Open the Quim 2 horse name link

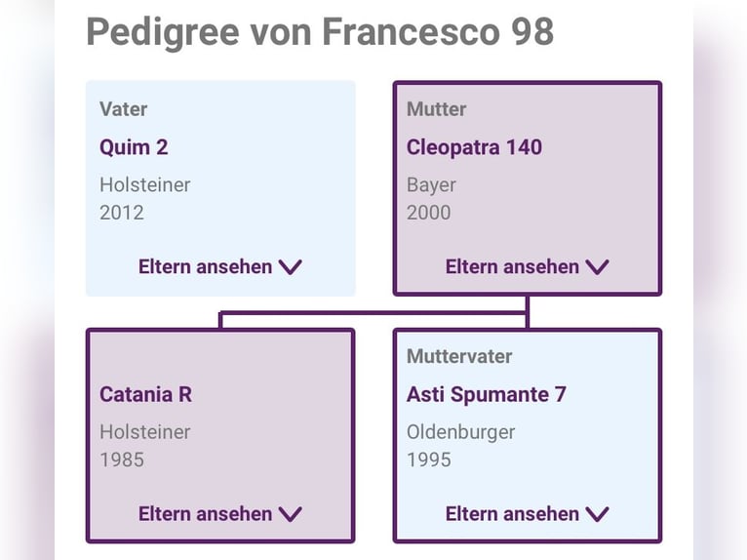click(x=134, y=147)
